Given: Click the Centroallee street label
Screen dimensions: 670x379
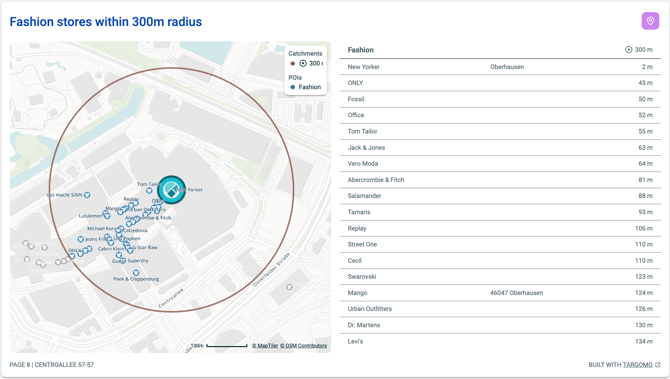Looking at the screenshot, I should pos(171,298).
